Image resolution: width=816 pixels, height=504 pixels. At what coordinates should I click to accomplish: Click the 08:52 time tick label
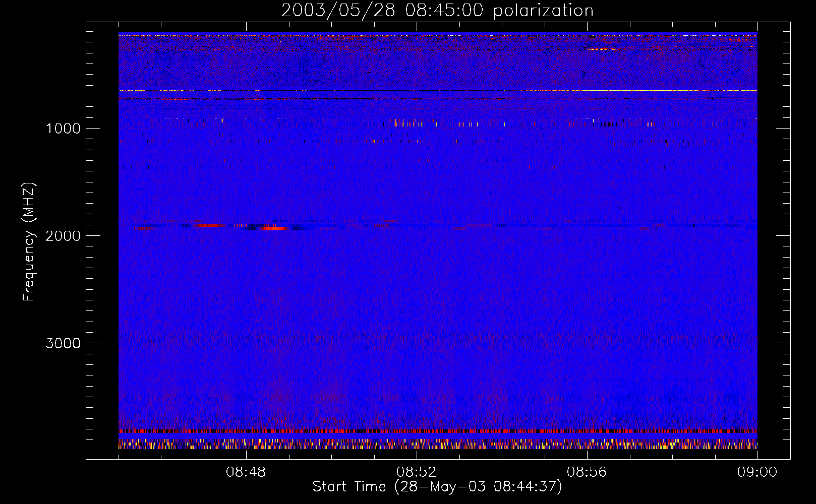(x=417, y=472)
